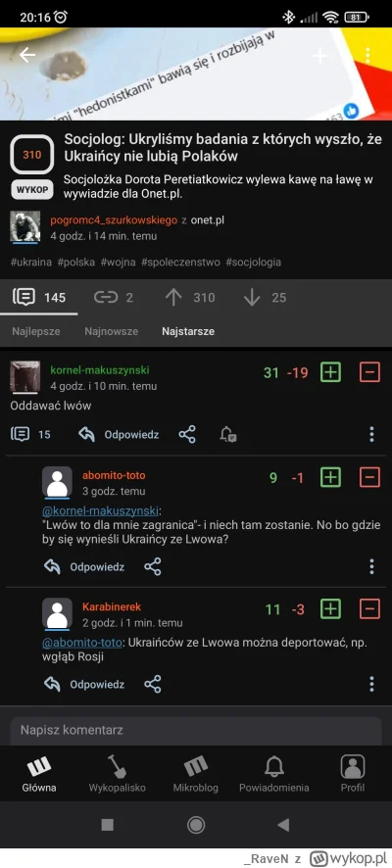Share kornel-makuszynski's comment
The height and width of the screenshot is (868, 392).
click(187, 435)
